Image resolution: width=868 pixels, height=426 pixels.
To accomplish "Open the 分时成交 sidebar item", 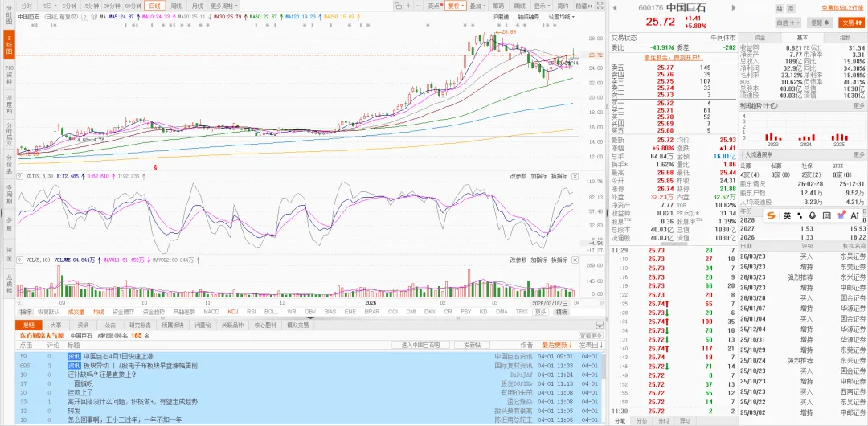I will coord(9,136).
